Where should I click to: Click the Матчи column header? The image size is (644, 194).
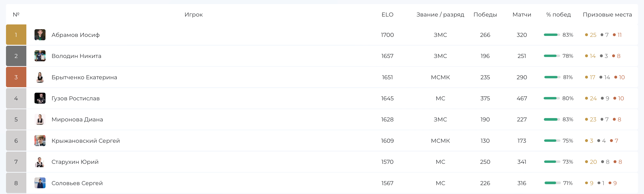(522, 15)
